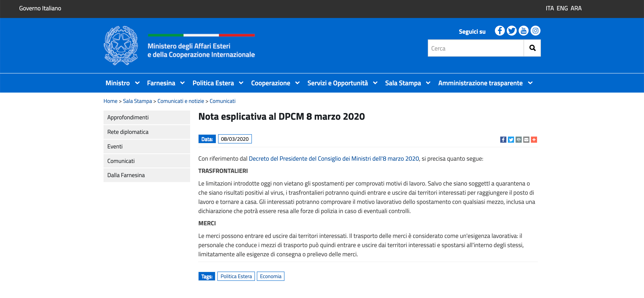Send article by email envelope icon
Viewport: 644px width, 298px height.
[526, 139]
